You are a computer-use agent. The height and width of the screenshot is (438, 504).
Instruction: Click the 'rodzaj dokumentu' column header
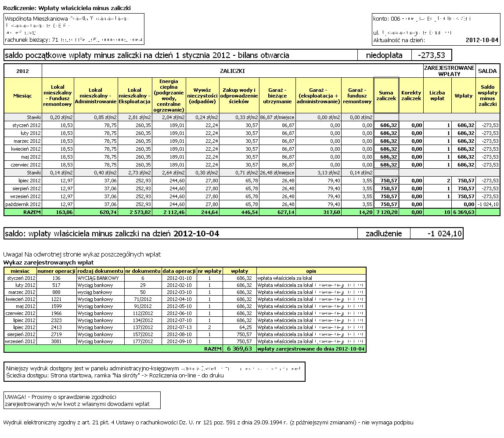[100, 271]
